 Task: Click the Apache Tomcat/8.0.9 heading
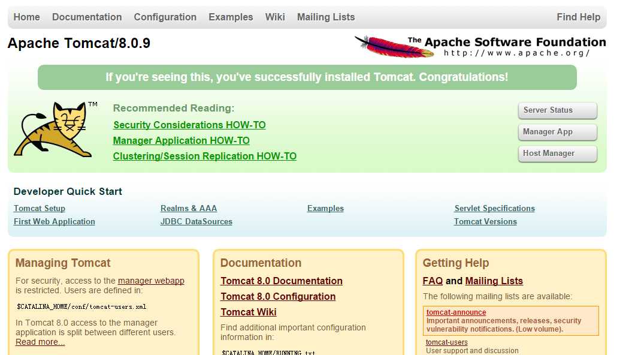tap(79, 43)
